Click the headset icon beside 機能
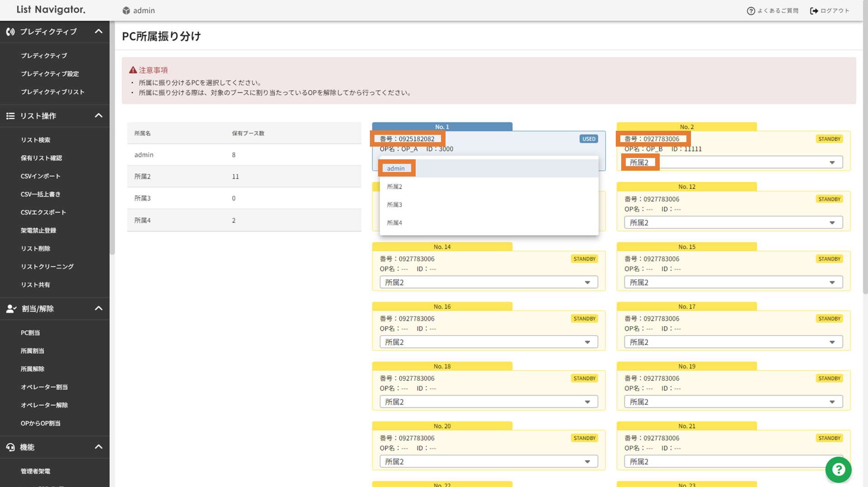The height and width of the screenshot is (487, 868). tap(10, 447)
